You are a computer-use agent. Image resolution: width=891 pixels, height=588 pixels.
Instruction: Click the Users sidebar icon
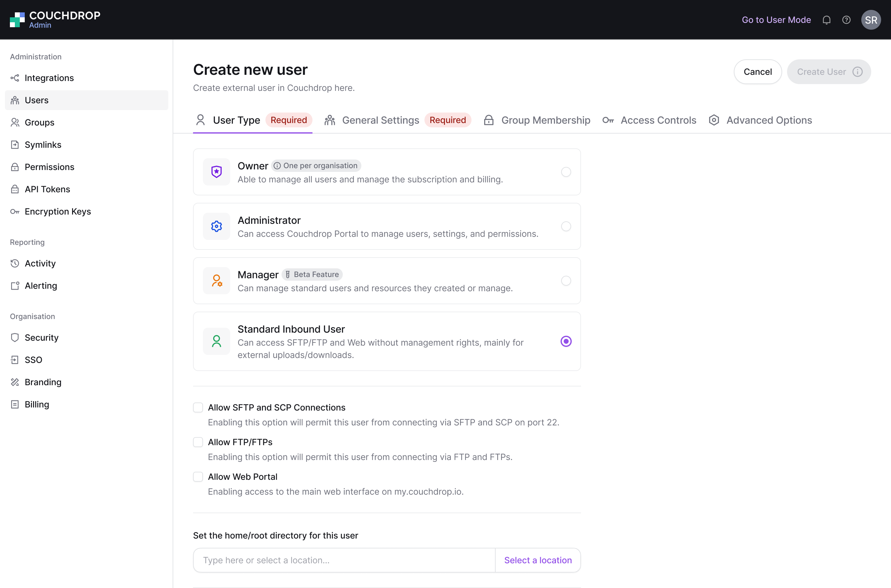[x=15, y=100]
